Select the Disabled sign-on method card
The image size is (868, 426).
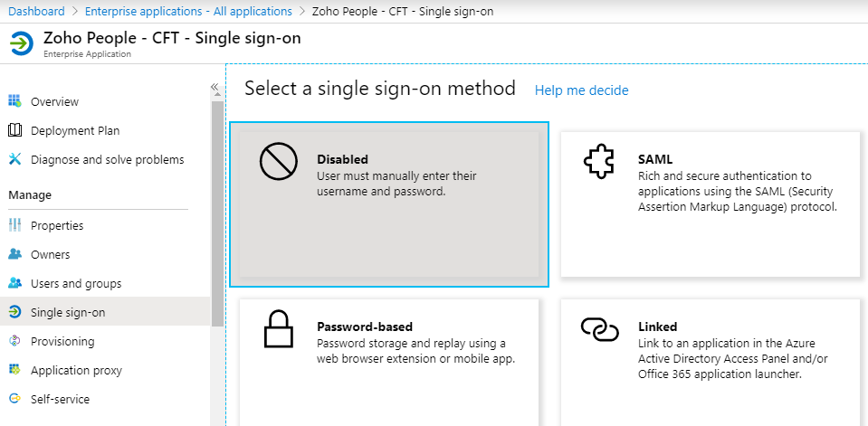click(389, 204)
